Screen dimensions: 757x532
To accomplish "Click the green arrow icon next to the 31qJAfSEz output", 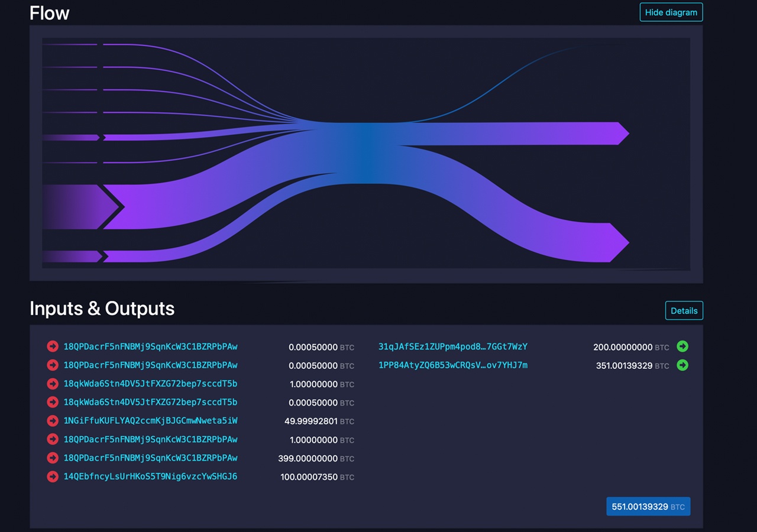I will [682, 346].
